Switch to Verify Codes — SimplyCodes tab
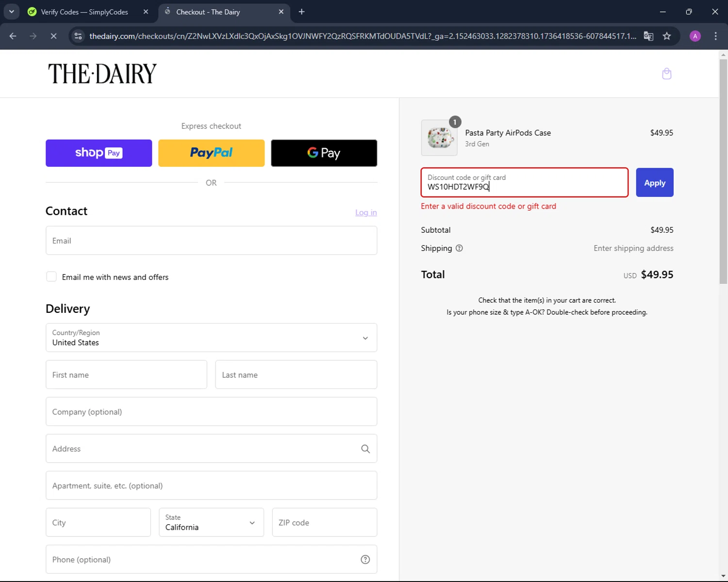The height and width of the screenshot is (582, 728). point(84,12)
